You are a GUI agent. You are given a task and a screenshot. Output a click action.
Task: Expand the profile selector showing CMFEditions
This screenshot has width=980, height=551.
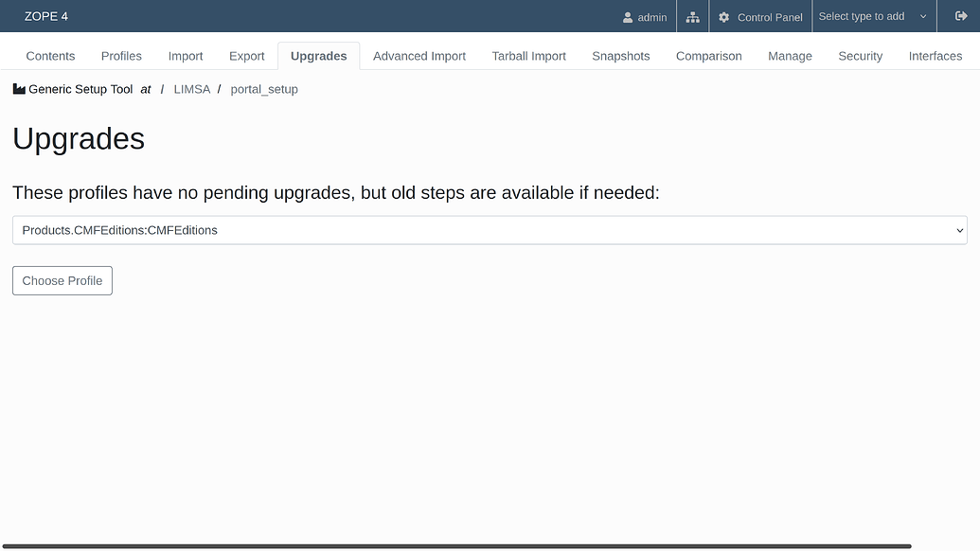pyautogui.click(x=489, y=230)
